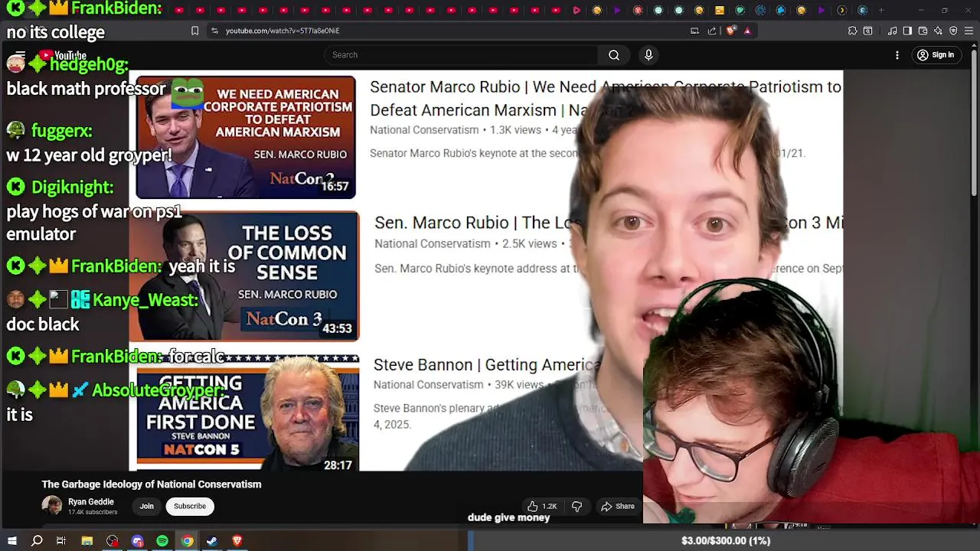Click title 'Steve Bannon | Getting America'
980x551 pixels.
pos(487,365)
